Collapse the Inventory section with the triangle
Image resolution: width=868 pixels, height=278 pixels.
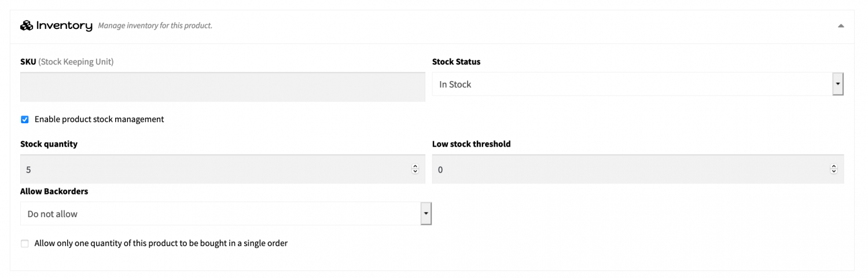[x=841, y=25]
